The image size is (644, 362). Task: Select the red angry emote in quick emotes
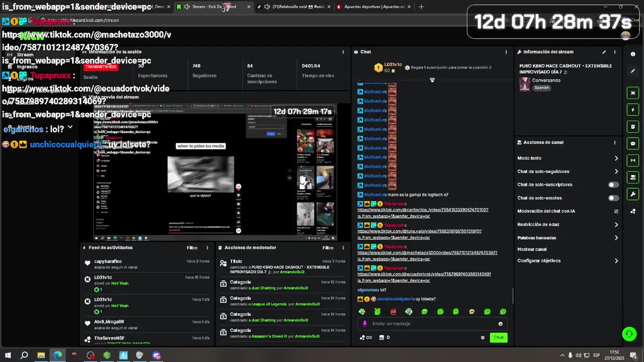click(x=393, y=312)
